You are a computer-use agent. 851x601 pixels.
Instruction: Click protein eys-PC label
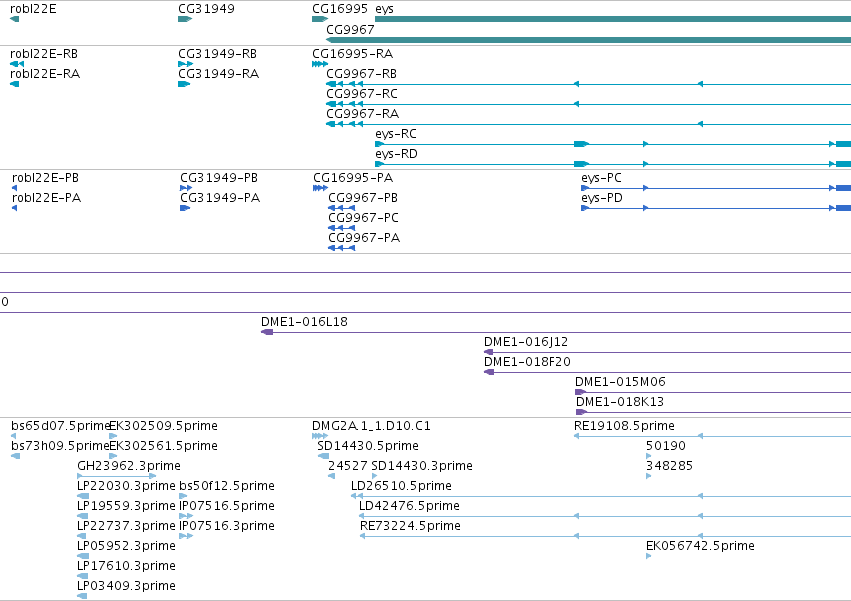pyautogui.click(x=601, y=178)
